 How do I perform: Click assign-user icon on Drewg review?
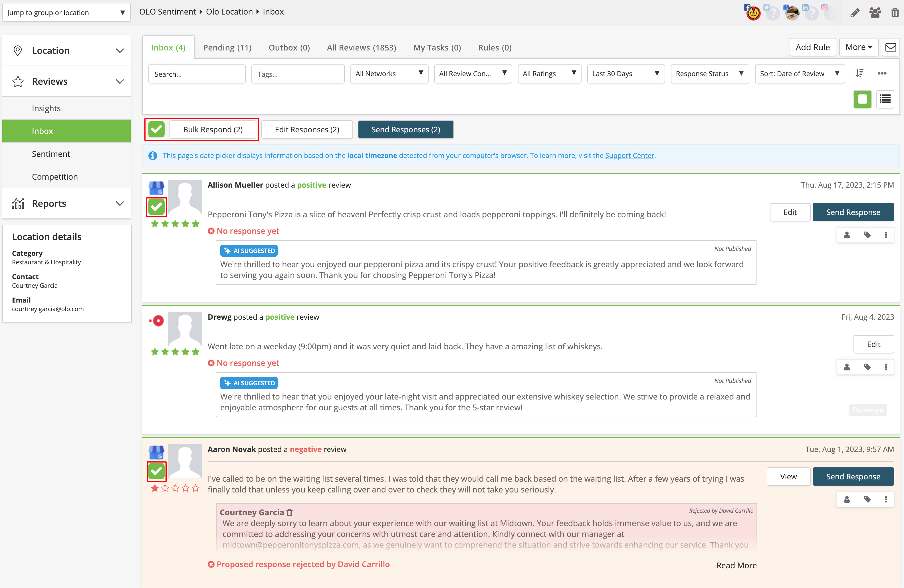847,367
